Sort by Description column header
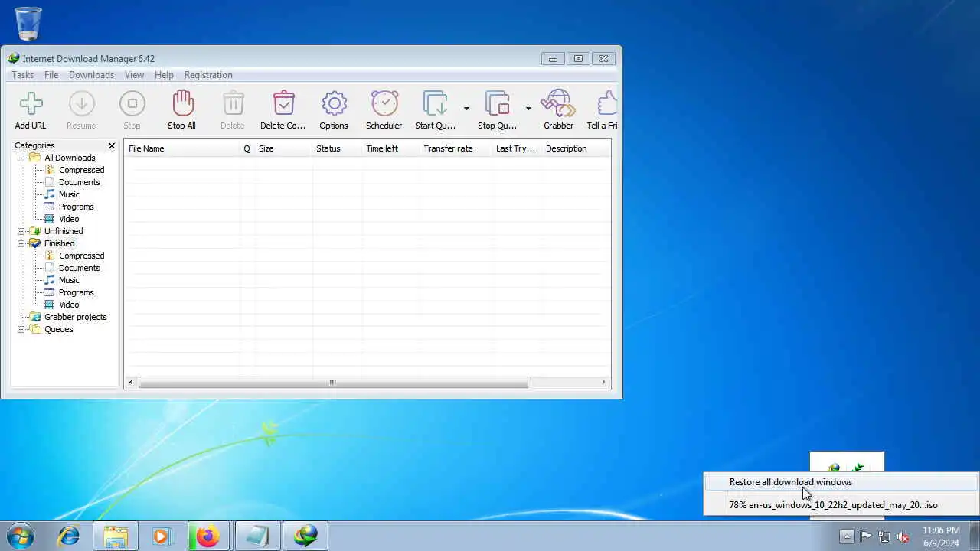 (x=576, y=148)
